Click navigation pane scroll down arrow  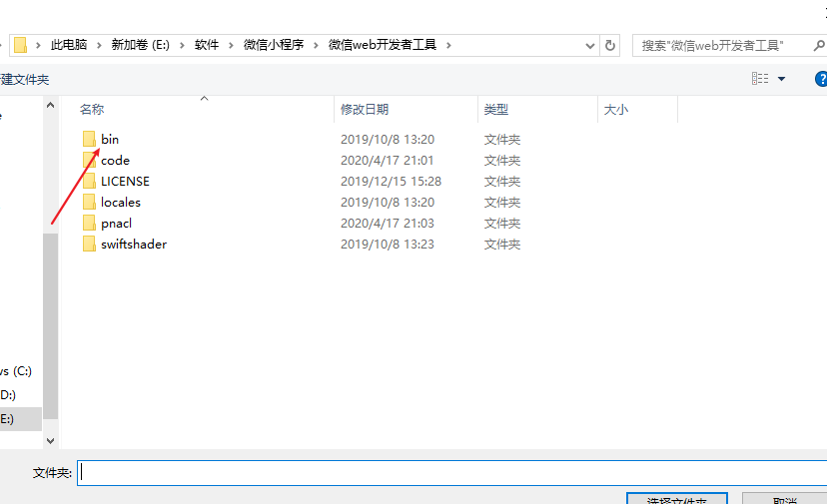(50, 441)
